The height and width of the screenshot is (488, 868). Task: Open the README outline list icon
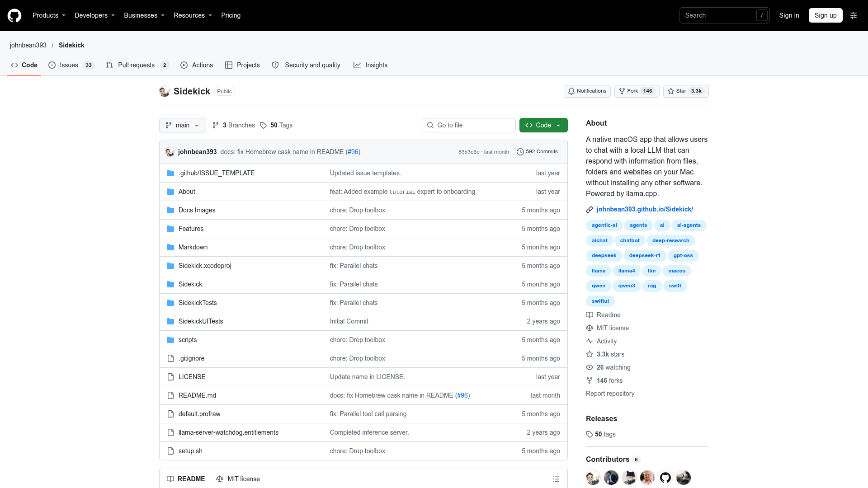coord(556,479)
